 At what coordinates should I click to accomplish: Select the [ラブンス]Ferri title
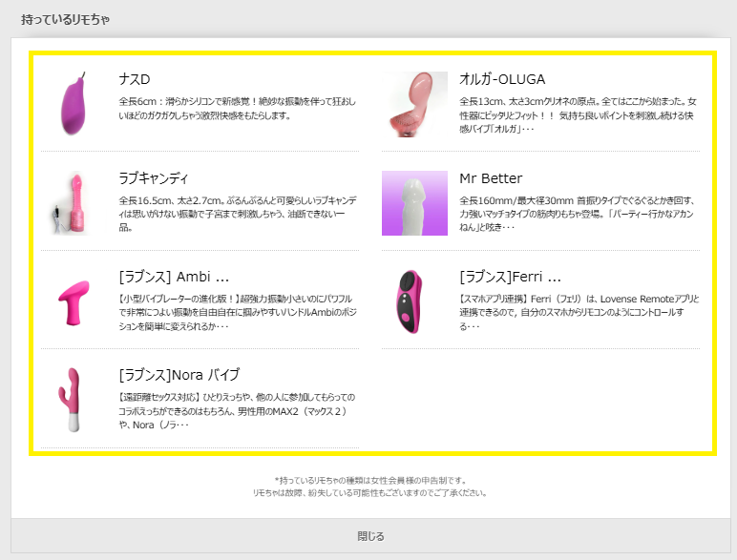[511, 277]
